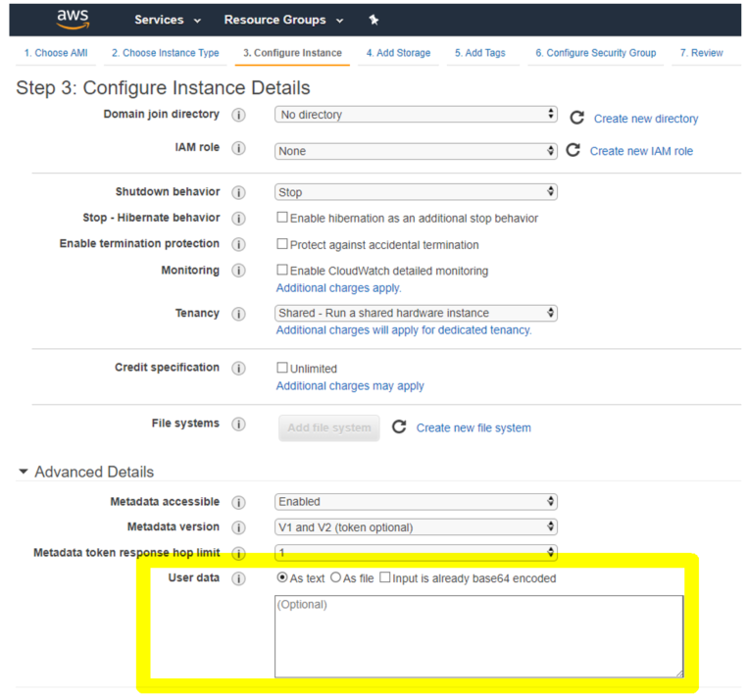Open the Tenancy dropdown
This screenshot has height=700, width=748.
click(x=416, y=313)
